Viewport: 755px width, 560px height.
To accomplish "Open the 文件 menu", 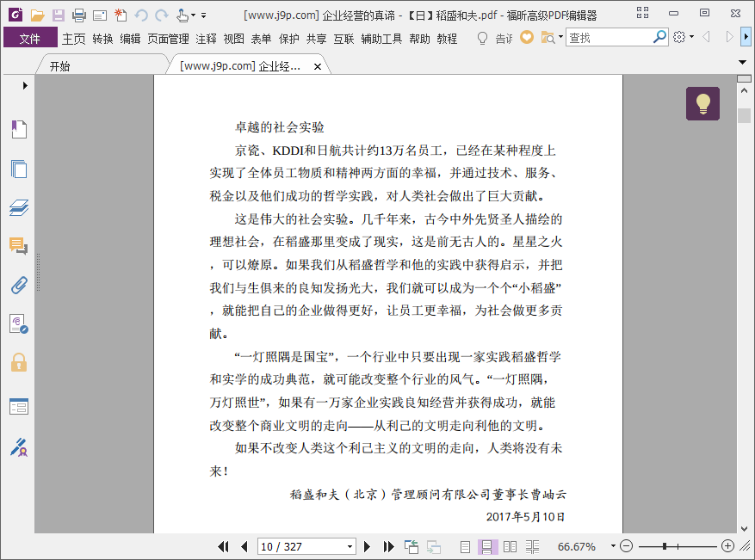I will coord(30,38).
